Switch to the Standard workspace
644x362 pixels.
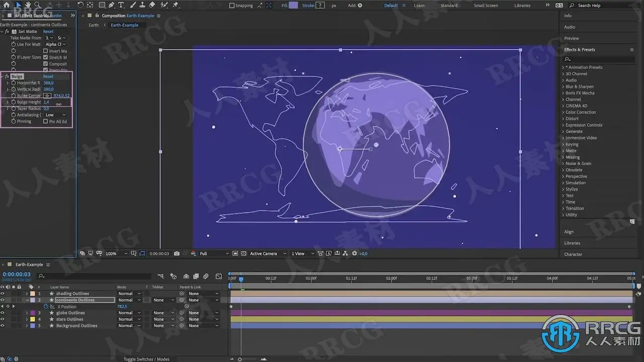[449, 6]
